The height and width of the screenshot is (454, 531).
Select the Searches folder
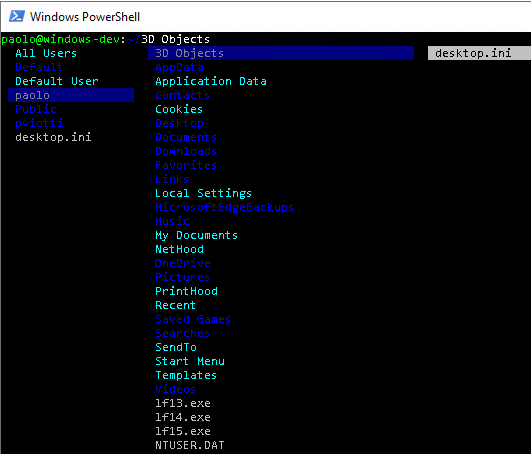click(x=183, y=333)
